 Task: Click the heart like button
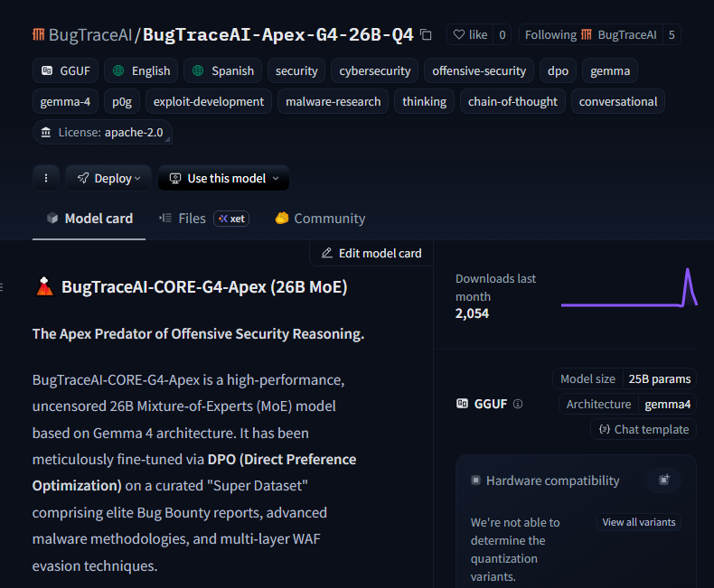470,34
